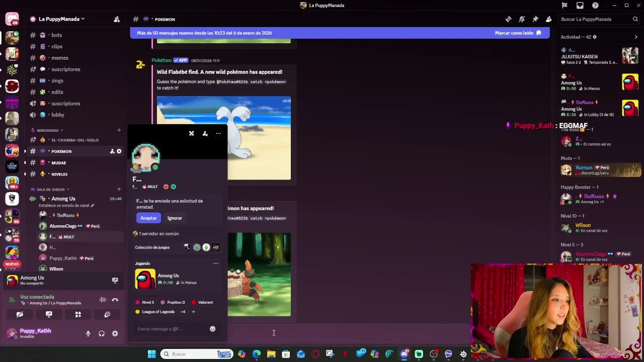
Task: Click Windows taskbar search box
Action: tap(197, 354)
